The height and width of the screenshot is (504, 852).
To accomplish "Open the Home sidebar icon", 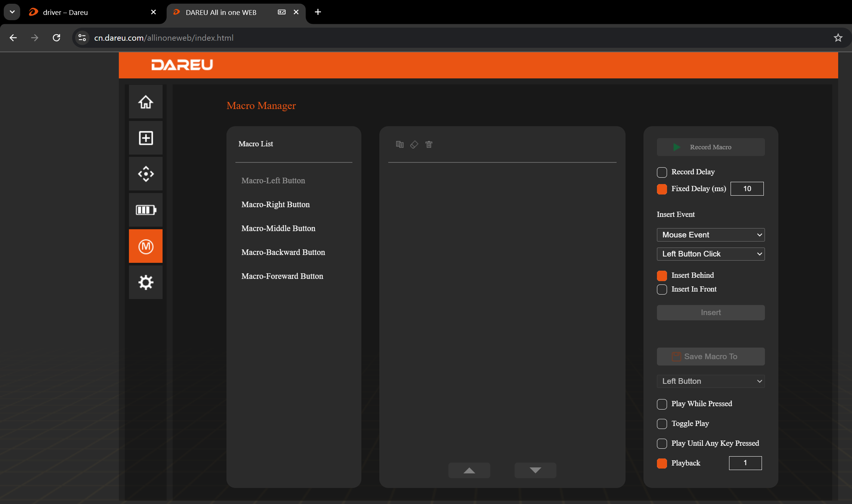I will 146,102.
